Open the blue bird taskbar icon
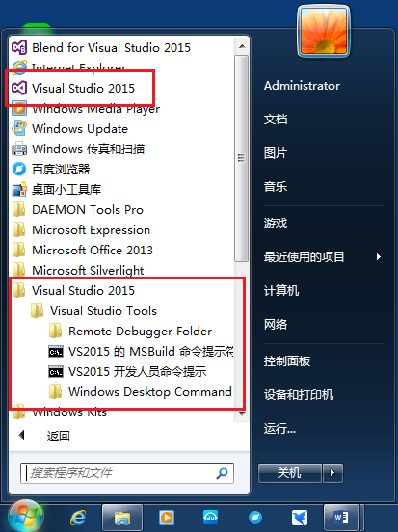Screen dimensions: 398x532 tap(300, 518)
